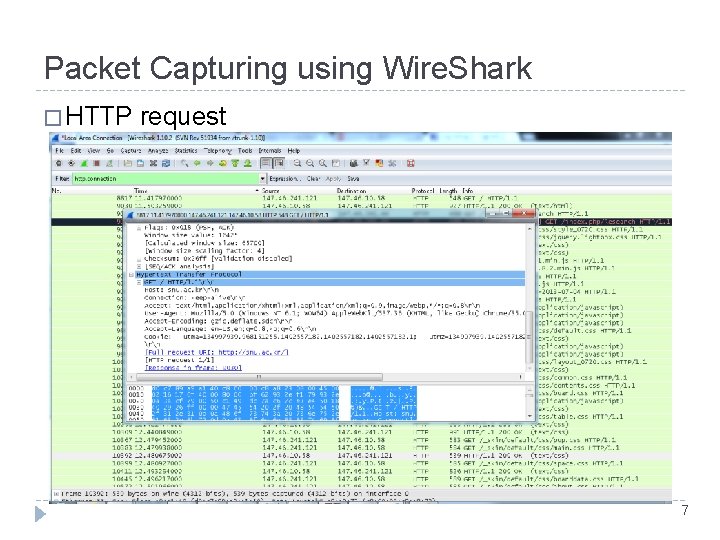Zoom out packet text icon
The width and height of the screenshot is (720, 540).
coord(310,163)
